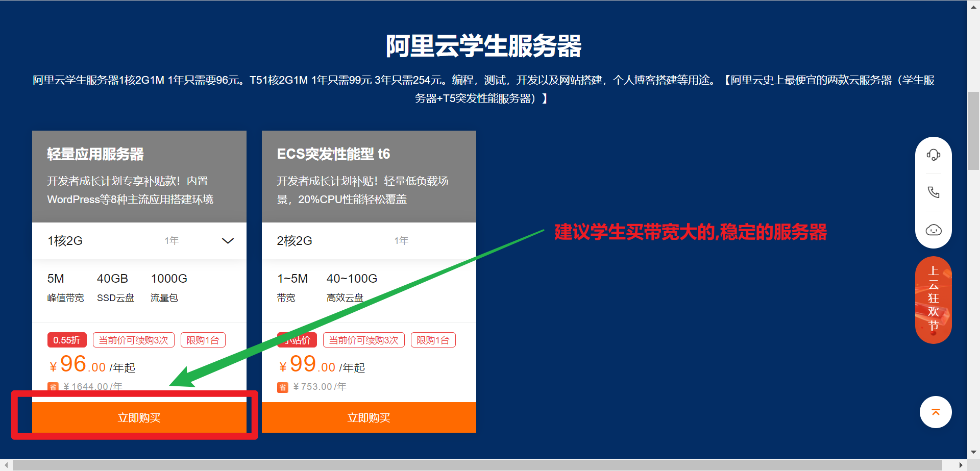This screenshot has height=471, width=980.
Task: Expand the 1核2G configuration dropdown chevron
Action: [228, 241]
